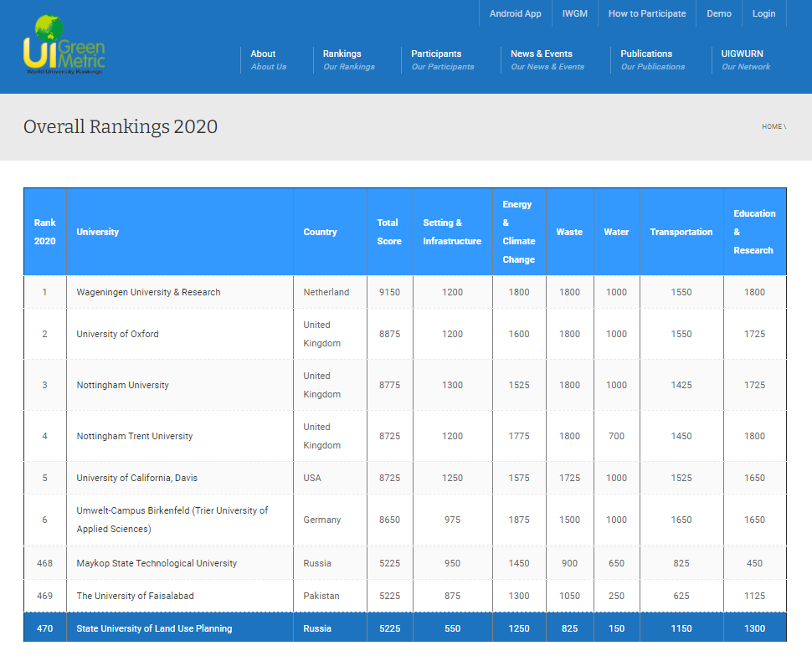Click rank 468 cell

pyautogui.click(x=45, y=563)
